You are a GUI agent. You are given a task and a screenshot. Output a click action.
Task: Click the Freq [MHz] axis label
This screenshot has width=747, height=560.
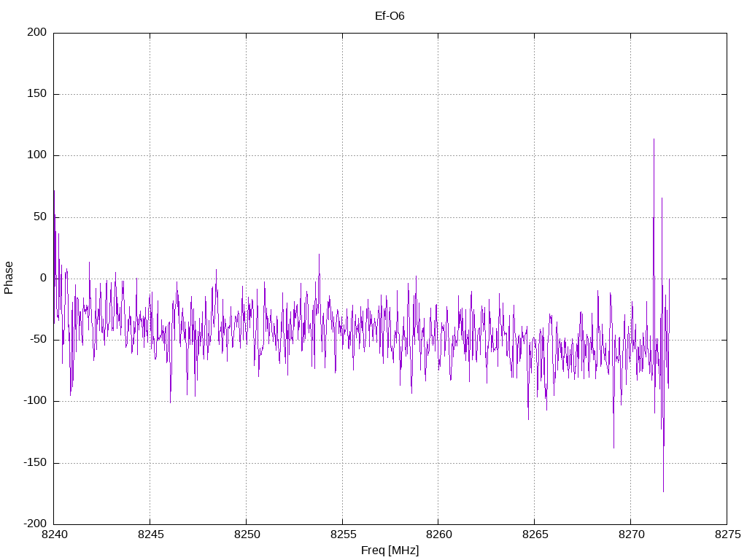pyautogui.click(x=390, y=551)
